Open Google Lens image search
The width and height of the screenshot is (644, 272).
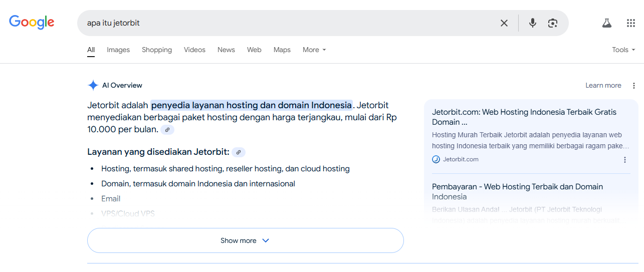click(x=553, y=23)
